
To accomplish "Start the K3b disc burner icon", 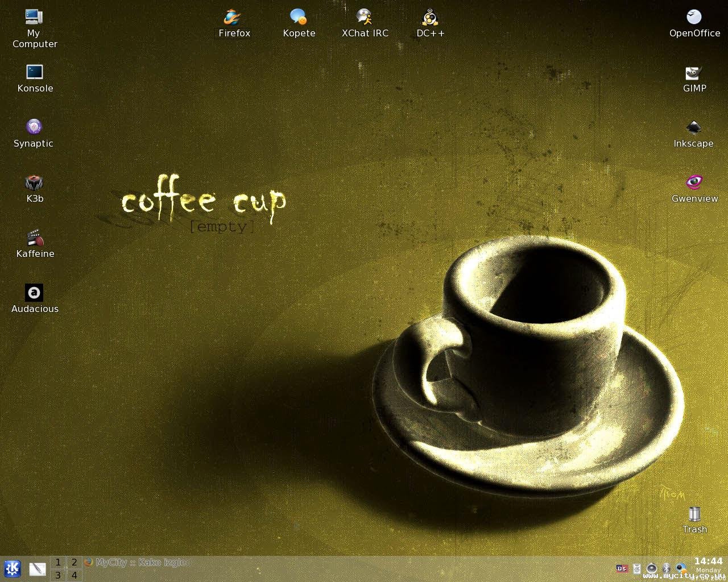I will (34, 183).
